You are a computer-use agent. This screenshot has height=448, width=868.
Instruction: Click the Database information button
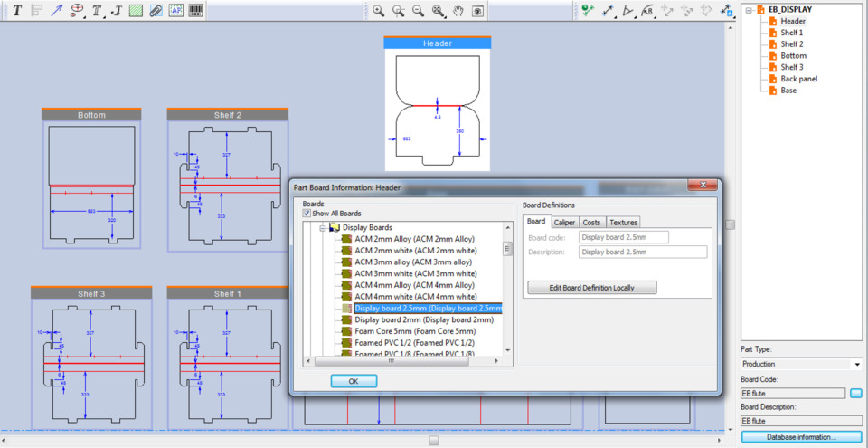(x=800, y=437)
